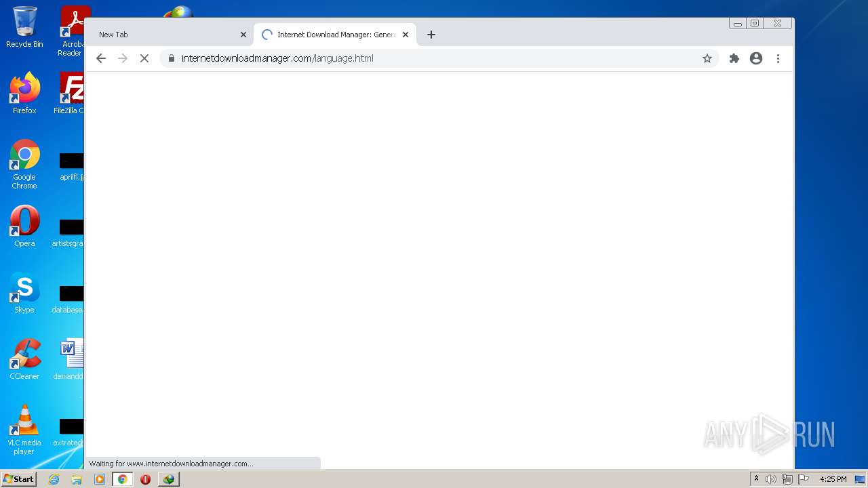The image size is (868, 488).
Task: Minimize the Chrome window
Action: 738,24
